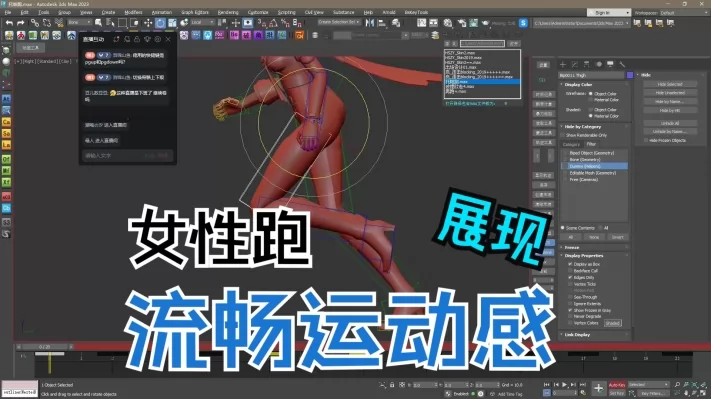Select Wireframe Material Color radio button

pos(590,100)
